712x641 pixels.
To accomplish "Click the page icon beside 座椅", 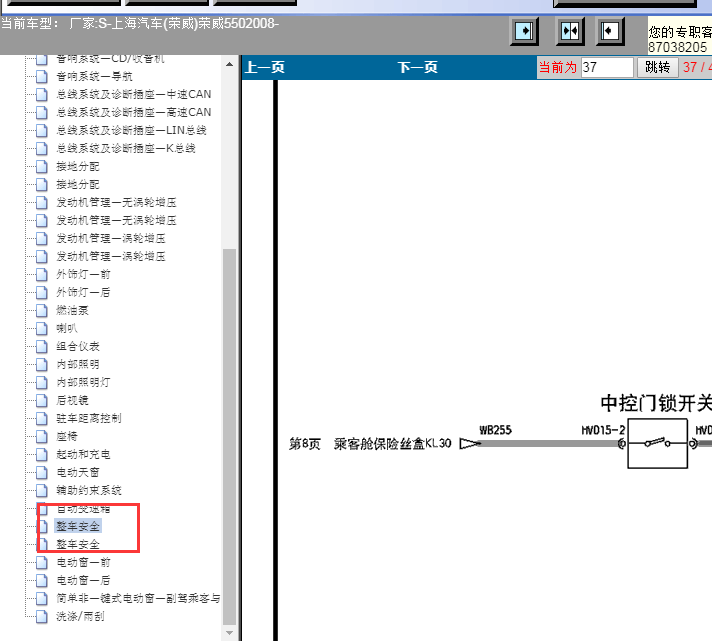I will click(x=42, y=436).
